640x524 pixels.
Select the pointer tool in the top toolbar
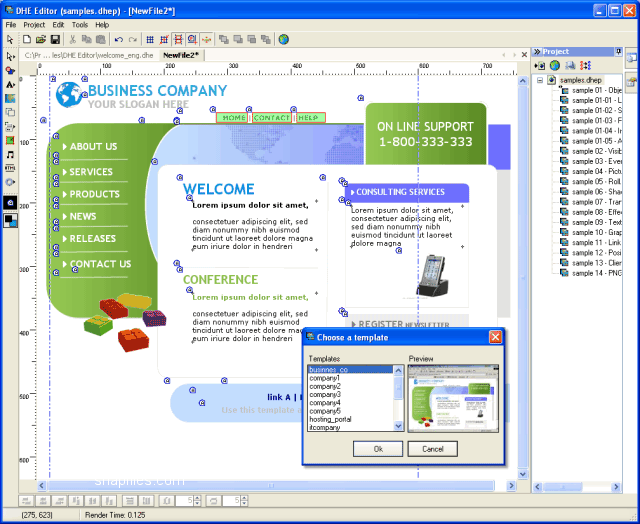click(10, 39)
